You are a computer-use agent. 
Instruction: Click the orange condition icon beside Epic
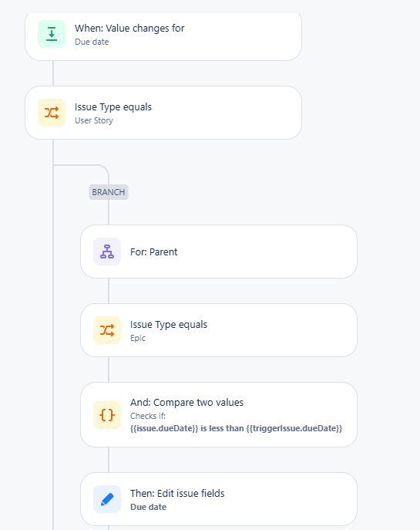point(107,330)
